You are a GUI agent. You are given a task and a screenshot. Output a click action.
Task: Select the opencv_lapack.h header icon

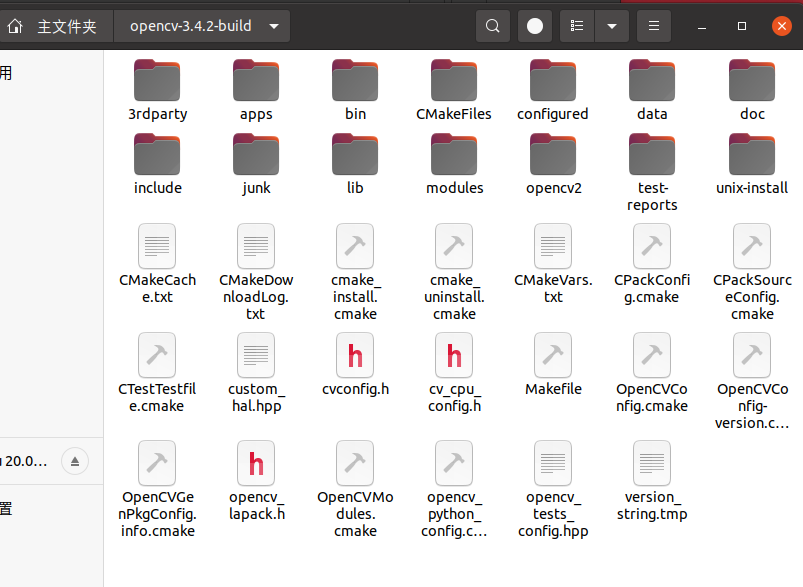pyautogui.click(x=256, y=463)
